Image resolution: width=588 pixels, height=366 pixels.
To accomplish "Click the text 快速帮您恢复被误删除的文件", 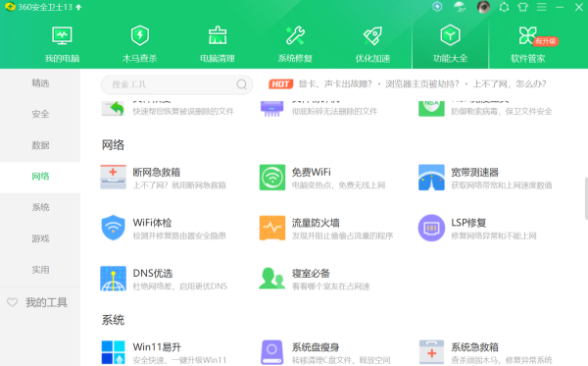I will pos(183,111).
